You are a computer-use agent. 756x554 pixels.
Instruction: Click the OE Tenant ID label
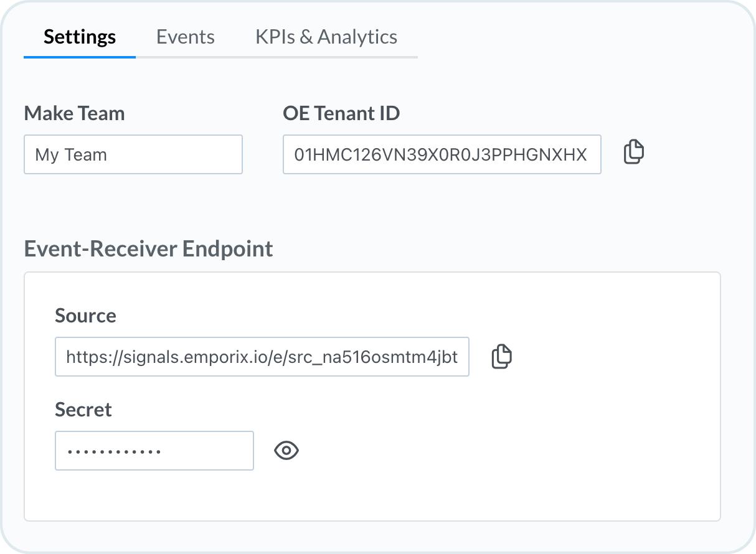341,113
